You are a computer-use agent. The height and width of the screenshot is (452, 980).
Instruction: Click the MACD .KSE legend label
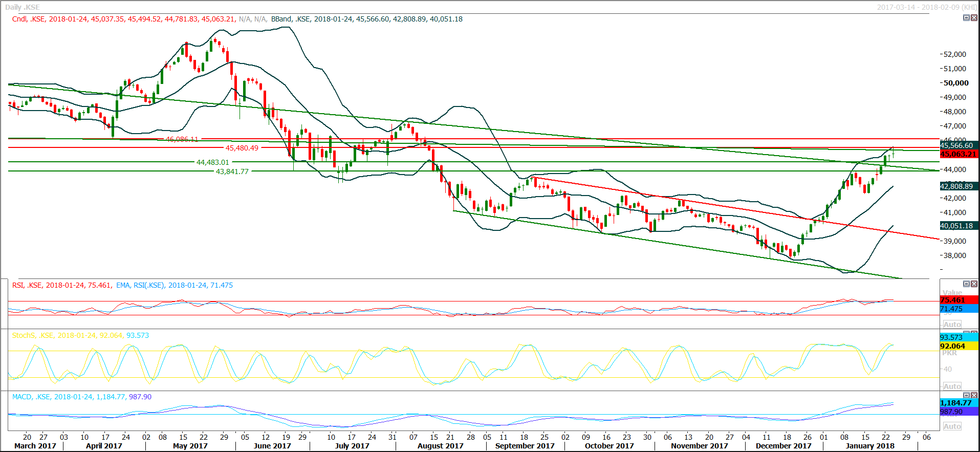click(x=31, y=397)
